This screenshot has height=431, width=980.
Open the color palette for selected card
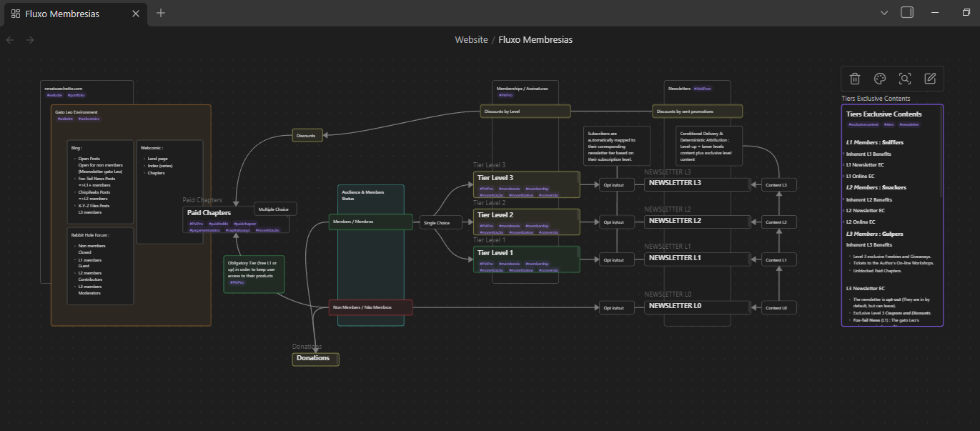tap(880, 79)
